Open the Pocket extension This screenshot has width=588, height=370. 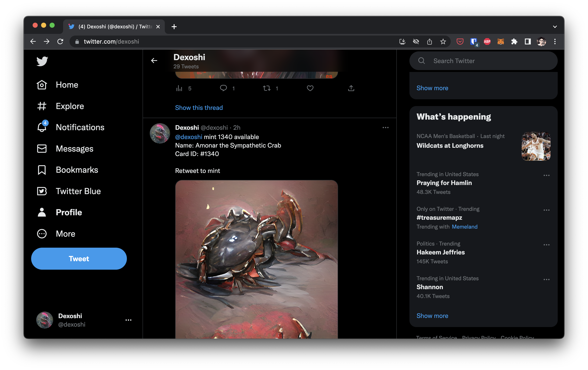tap(460, 41)
